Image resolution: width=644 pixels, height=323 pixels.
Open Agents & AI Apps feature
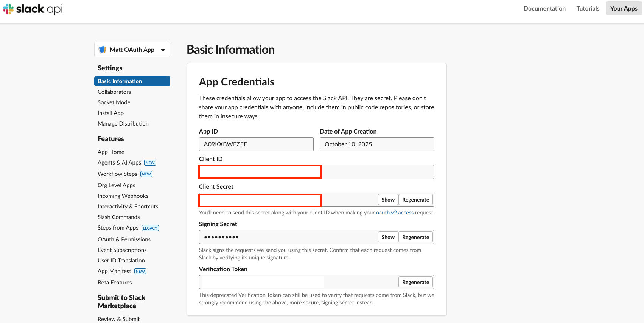tap(119, 163)
